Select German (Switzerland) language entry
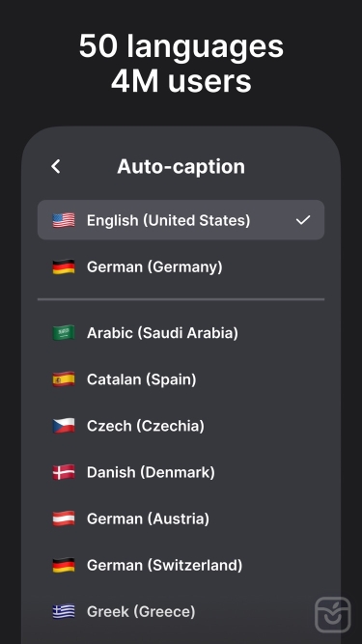The width and height of the screenshot is (362, 644). [x=181, y=565]
